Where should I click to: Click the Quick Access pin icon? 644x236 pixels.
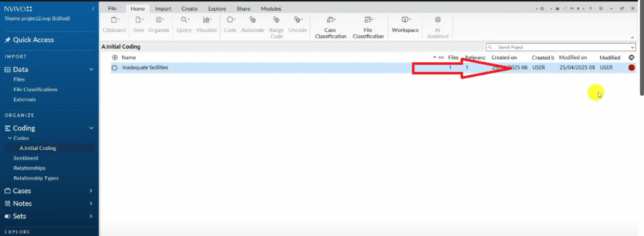[8, 40]
